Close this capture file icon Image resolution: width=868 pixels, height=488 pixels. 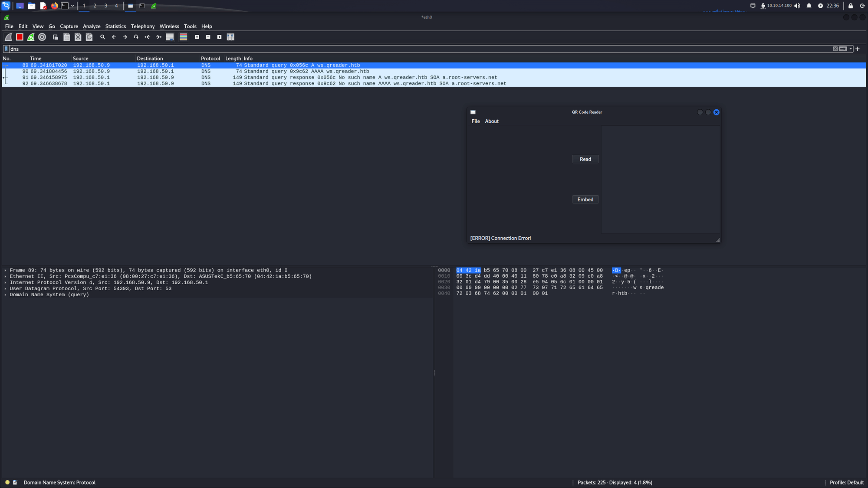[x=78, y=37]
